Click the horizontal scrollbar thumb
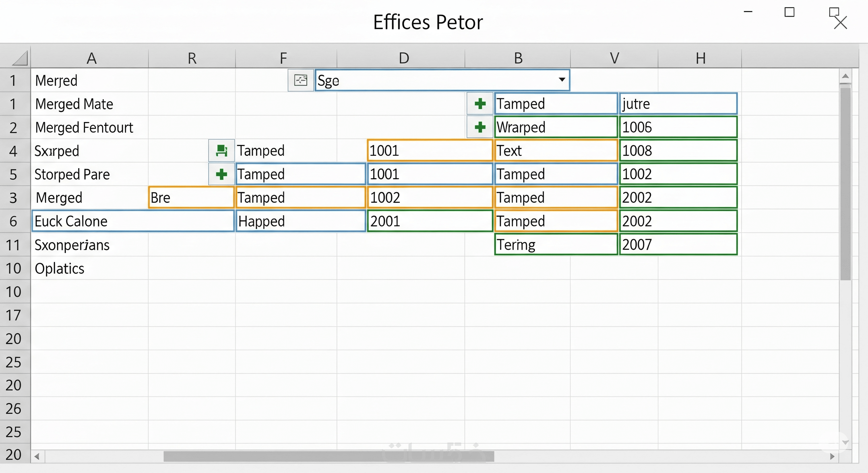868x473 pixels. point(329,456)
